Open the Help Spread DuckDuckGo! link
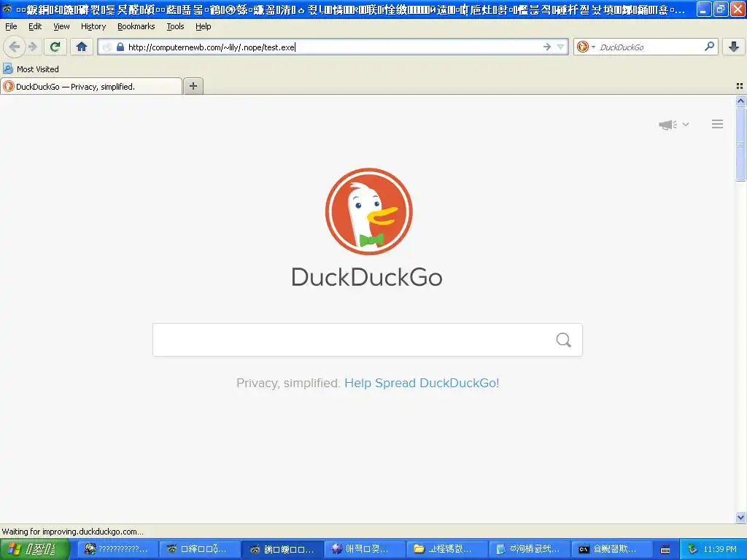Viewport: 747px width, 560px height. (422, 383)
